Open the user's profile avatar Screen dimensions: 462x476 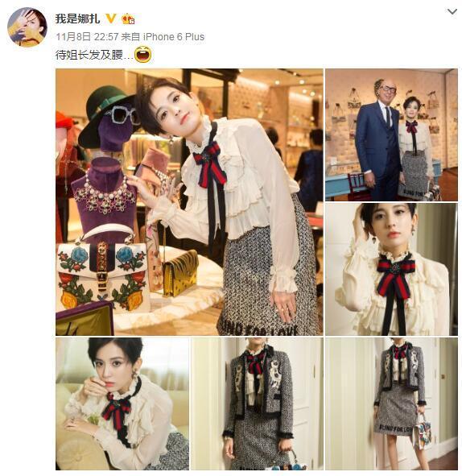point(27,27)
